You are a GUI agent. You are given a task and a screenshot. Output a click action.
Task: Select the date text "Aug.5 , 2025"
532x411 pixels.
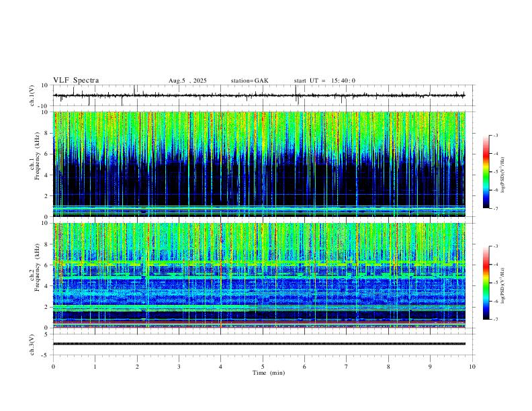pos(187,81)
